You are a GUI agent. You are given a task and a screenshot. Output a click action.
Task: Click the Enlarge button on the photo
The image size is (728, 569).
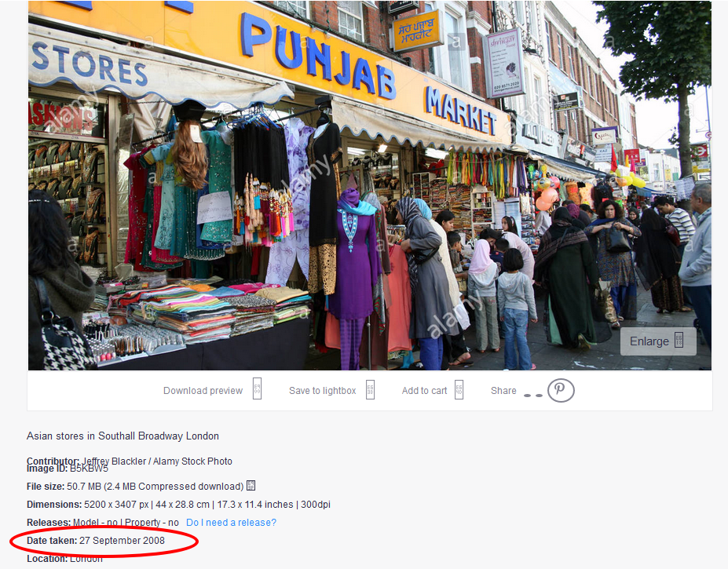point(657,341)
